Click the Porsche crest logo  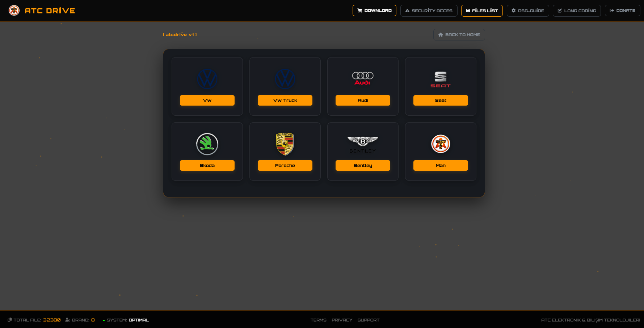[x=285, y=144]
